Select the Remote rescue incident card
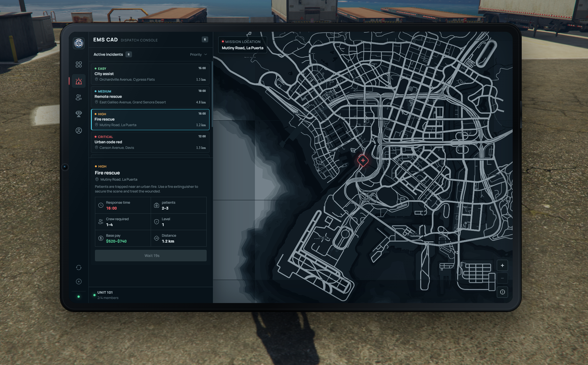Screen dimensions: 588x365 pyautogui.click(x=150, y=97)
